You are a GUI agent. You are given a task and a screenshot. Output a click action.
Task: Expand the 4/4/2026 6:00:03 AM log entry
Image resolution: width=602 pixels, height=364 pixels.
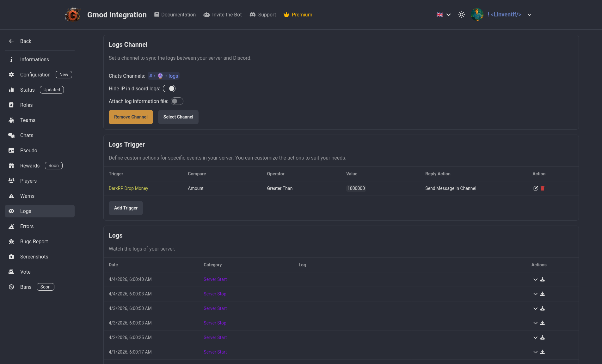(535, 294)
